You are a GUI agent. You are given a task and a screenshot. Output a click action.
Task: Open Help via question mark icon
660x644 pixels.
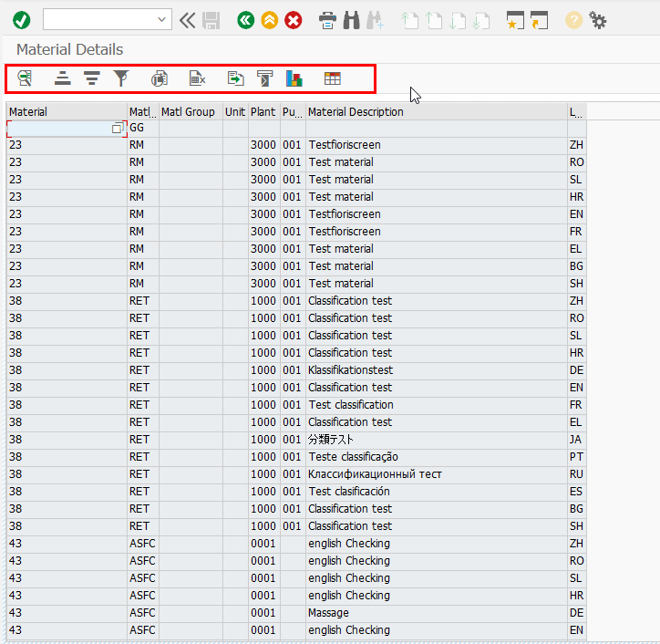coord(573,20)
